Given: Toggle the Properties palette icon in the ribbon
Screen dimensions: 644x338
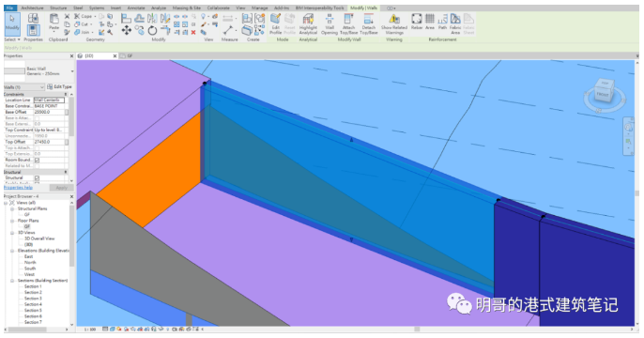Looking at the screenshot, I should click(x=33, y=30).
